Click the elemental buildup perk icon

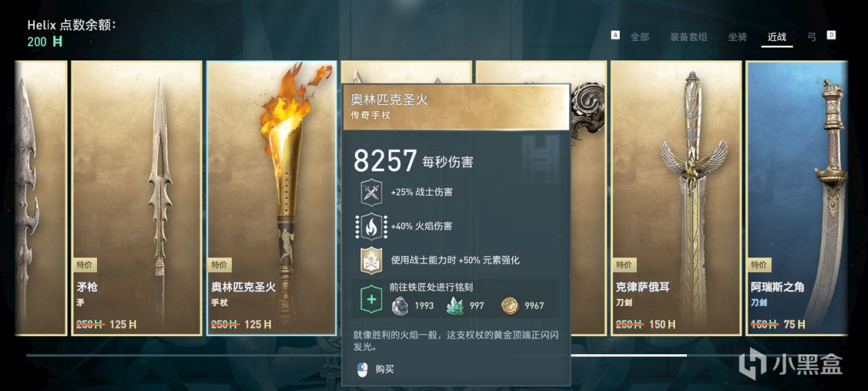[371, 260]
